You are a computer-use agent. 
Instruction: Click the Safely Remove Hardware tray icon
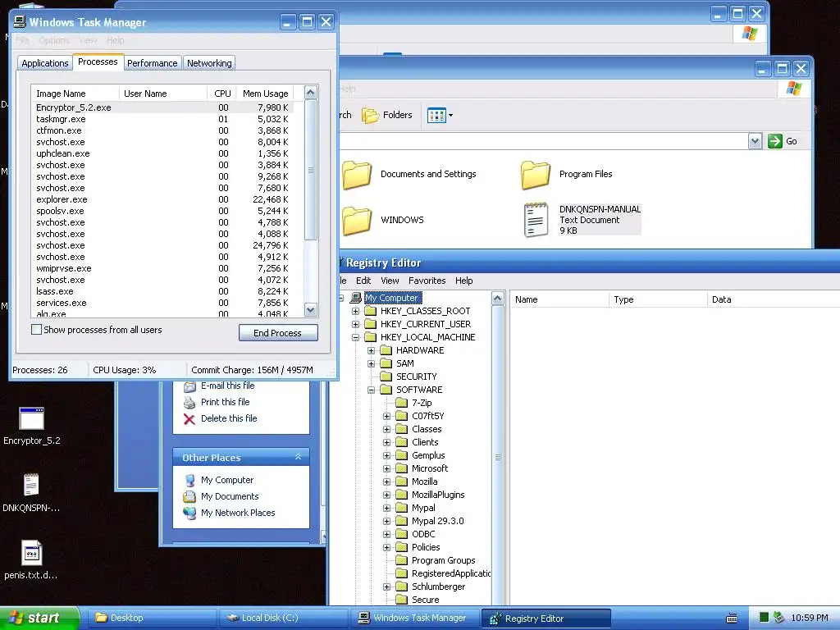(x=778, y=618)
